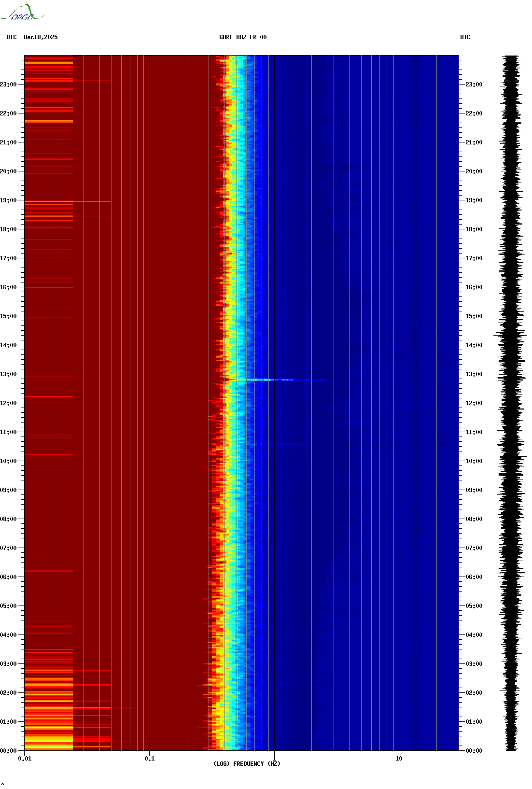Viewport: 532px width, 789px height.
Task: Click the left axis 03:00 time label
Action: point(8,664)
